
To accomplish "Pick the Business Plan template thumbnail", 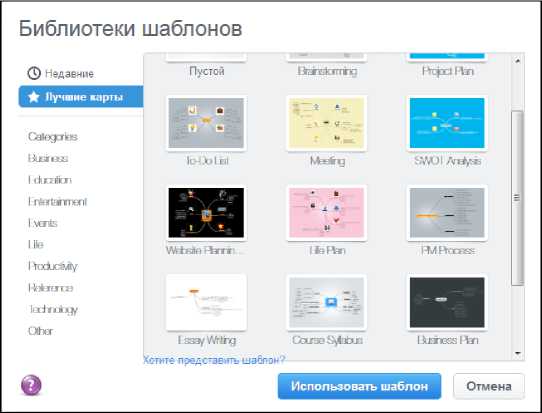I will coord(447,302).
